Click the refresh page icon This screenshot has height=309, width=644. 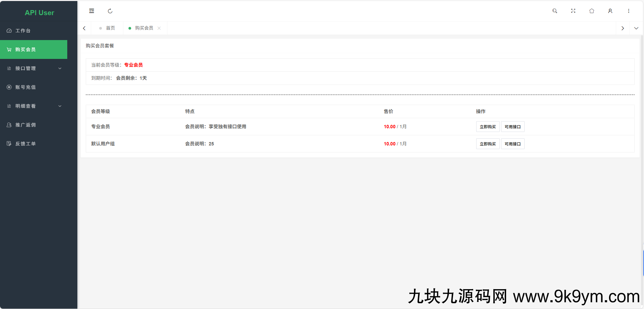tap(110, 11)
